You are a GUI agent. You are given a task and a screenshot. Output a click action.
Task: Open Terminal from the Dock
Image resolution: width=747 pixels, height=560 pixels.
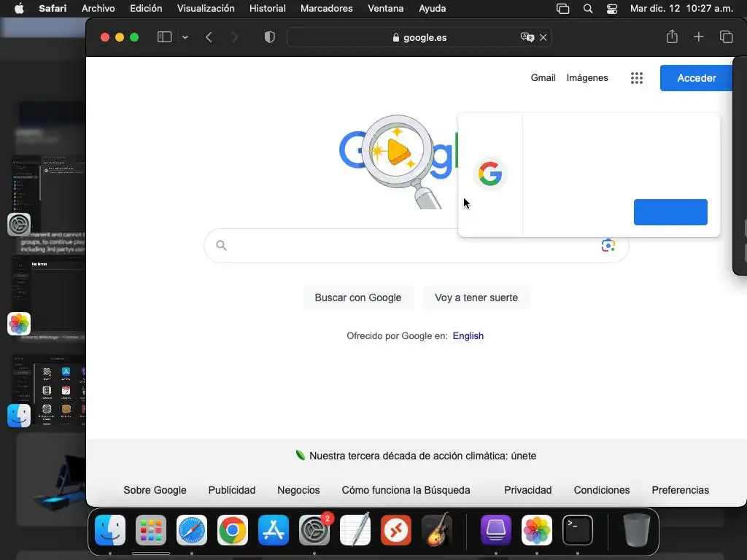click(x=578, y=529)
